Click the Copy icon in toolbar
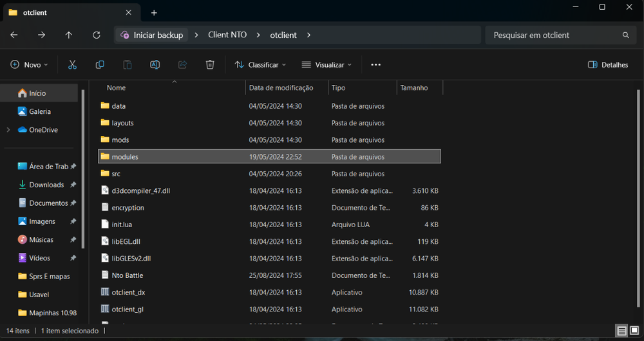Viewport: 644px width, 341px height. coord(100,65)
